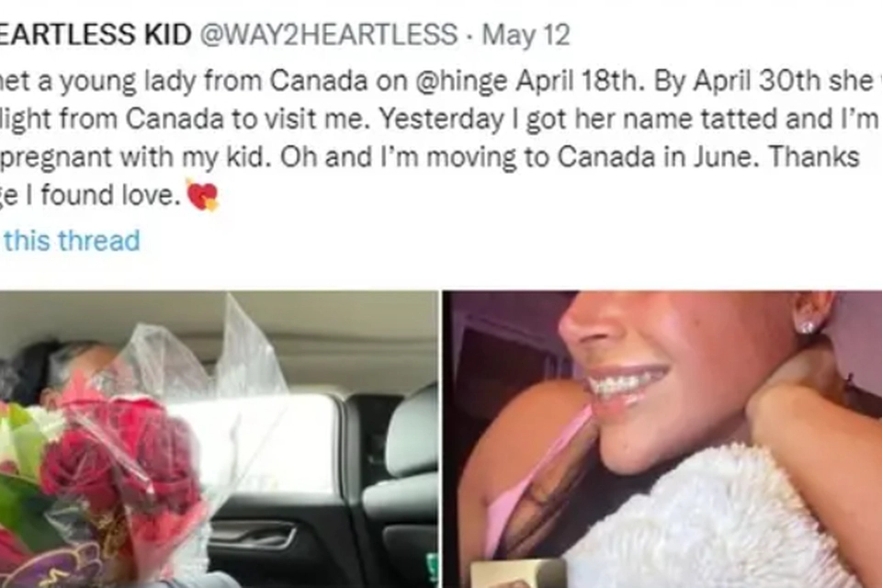
Task: Click the car door handle in photo
Action: [254, 535]
